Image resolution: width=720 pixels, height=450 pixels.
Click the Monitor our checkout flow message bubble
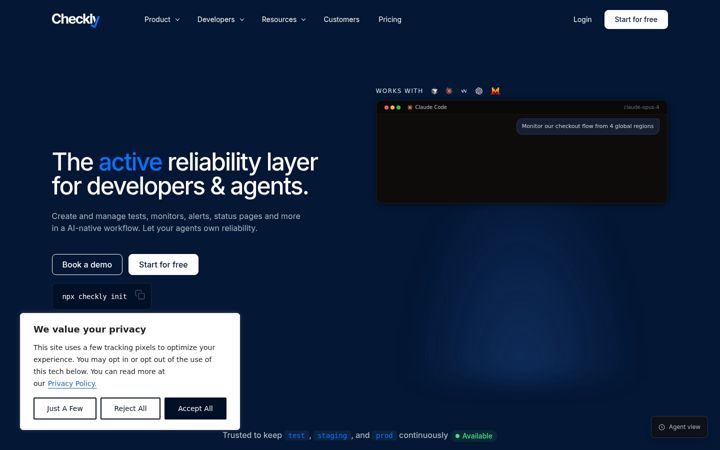click(x=588, y=126)
